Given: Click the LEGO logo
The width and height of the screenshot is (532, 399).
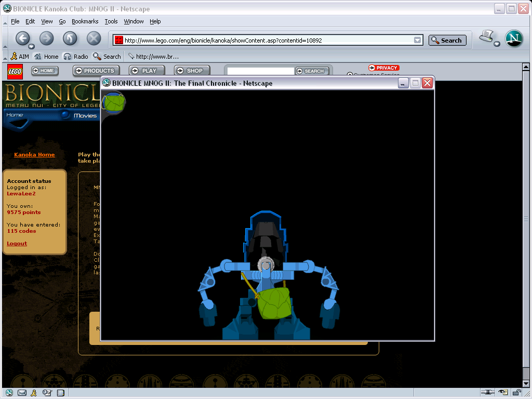Looking at the screenshot, I should tap(15, 71).
